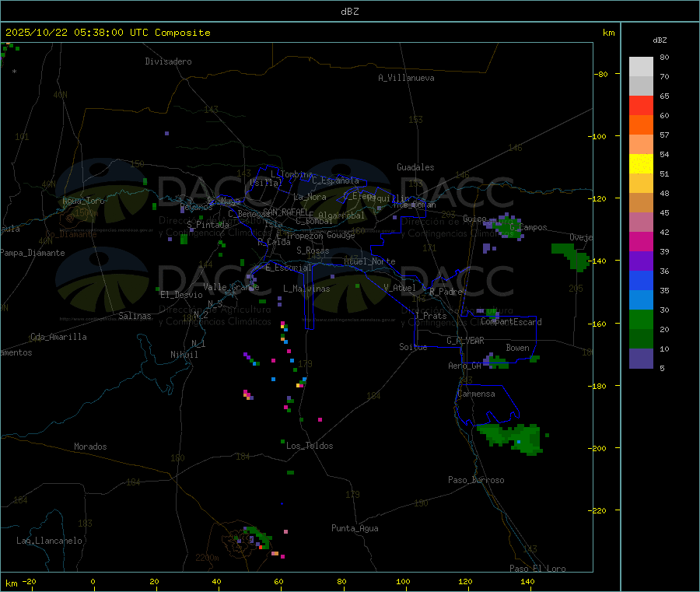
Task: Click the J_Prats map label
Action: [431, 315]
